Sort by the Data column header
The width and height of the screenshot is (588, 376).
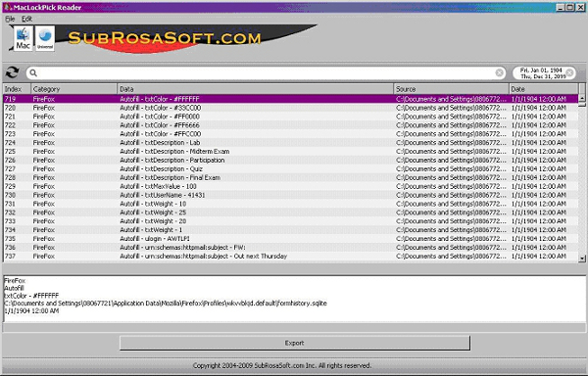tap(256, 89)
